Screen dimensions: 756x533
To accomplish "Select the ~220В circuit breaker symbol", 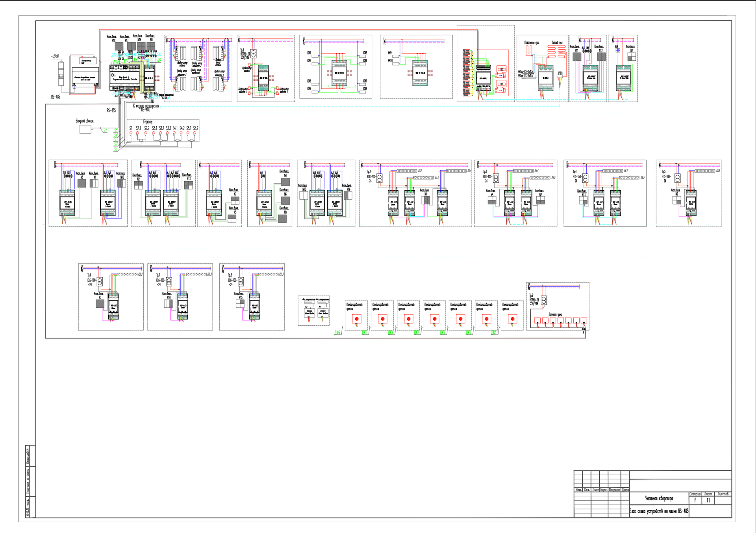I will 61,73.
